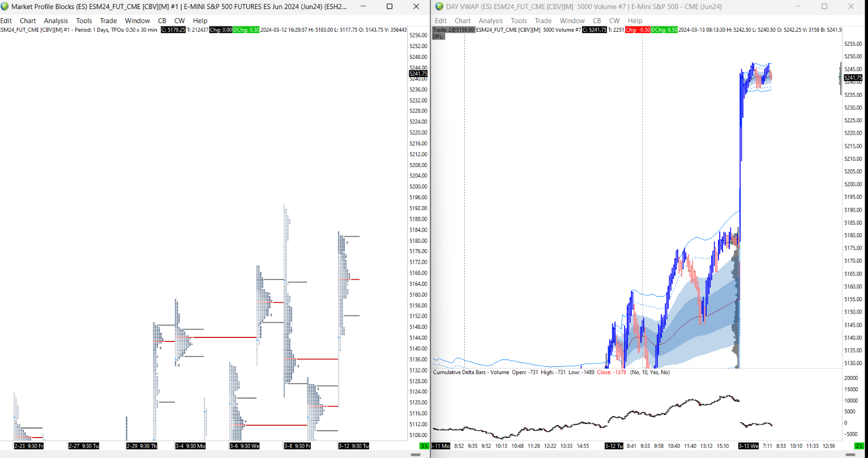
Task: Click the 'DPL:' label in DAY VWAP window
Action: 438,36
